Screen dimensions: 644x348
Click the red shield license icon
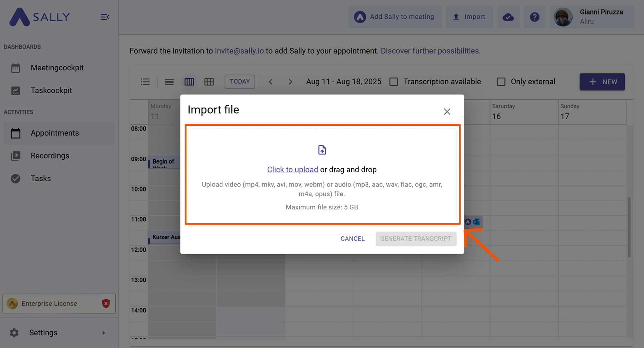pos(106,303)
